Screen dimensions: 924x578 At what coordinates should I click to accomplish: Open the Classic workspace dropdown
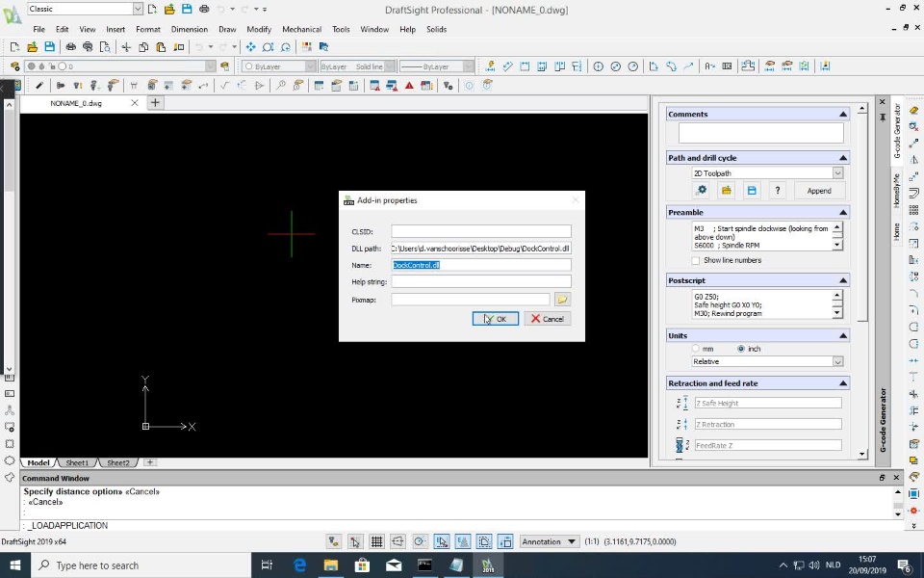[137, 9]
